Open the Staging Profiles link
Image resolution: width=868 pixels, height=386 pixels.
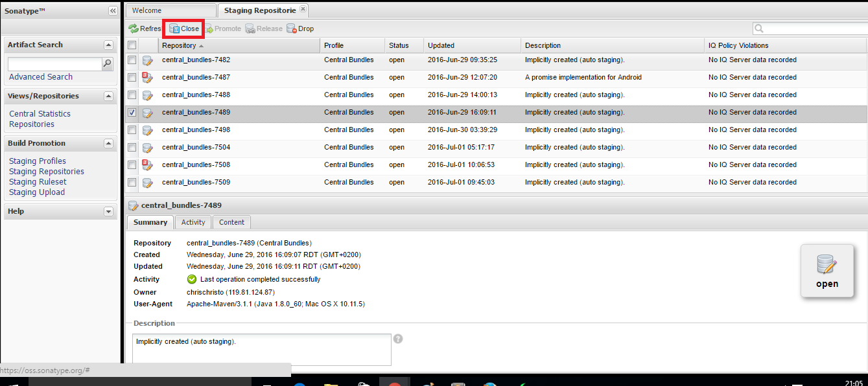tap(38, 161)
